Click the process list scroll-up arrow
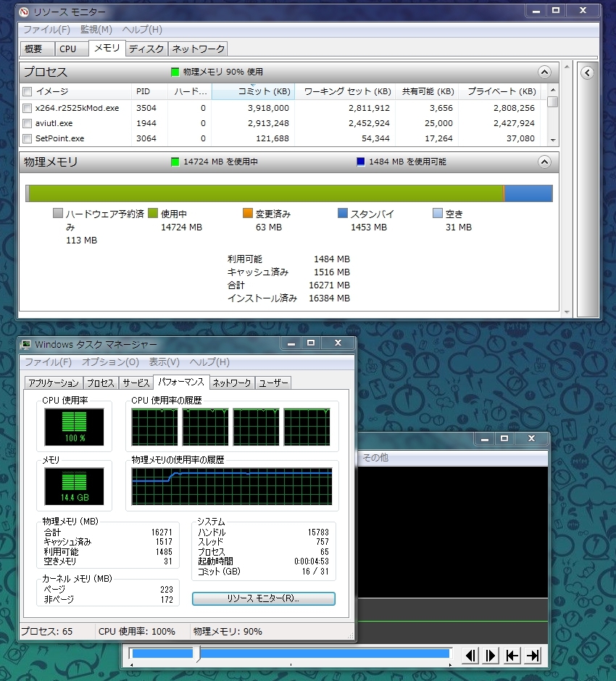 (553, 90)
